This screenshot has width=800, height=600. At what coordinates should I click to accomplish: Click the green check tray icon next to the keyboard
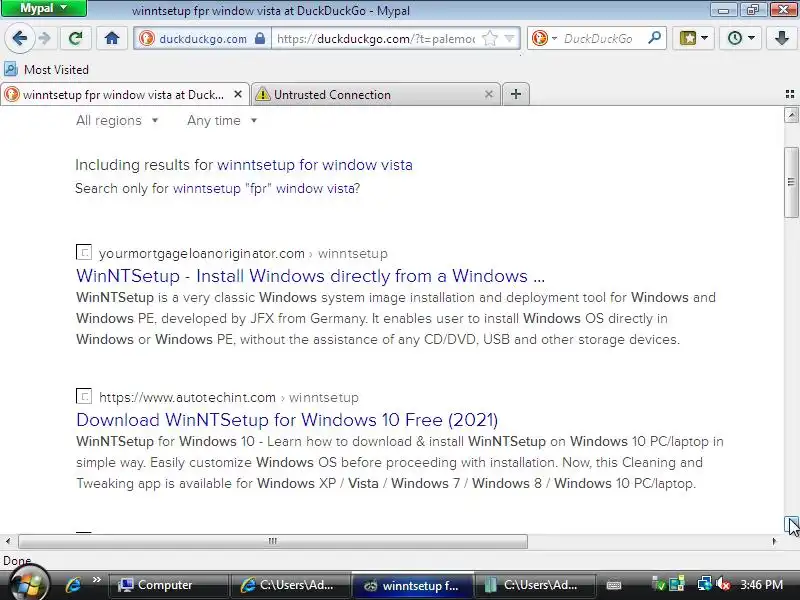[659, 584]
